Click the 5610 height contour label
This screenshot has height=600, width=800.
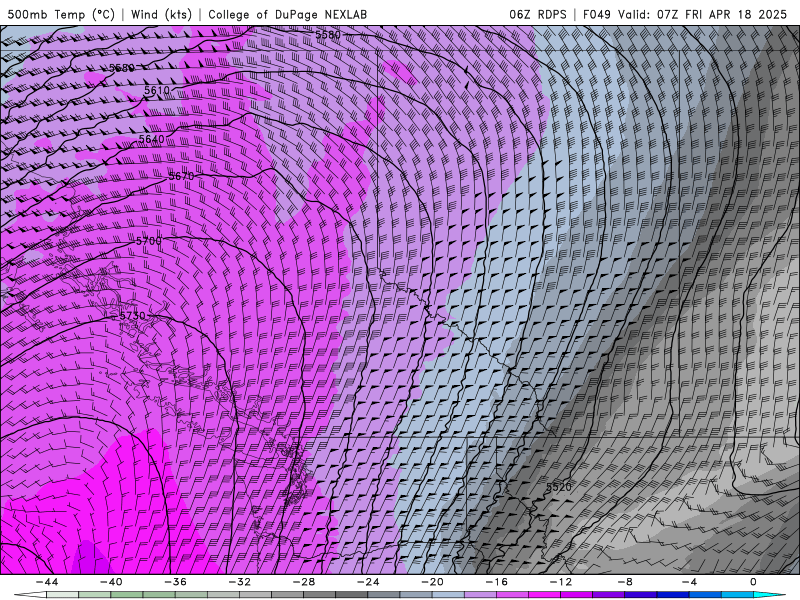click(157, 90)
